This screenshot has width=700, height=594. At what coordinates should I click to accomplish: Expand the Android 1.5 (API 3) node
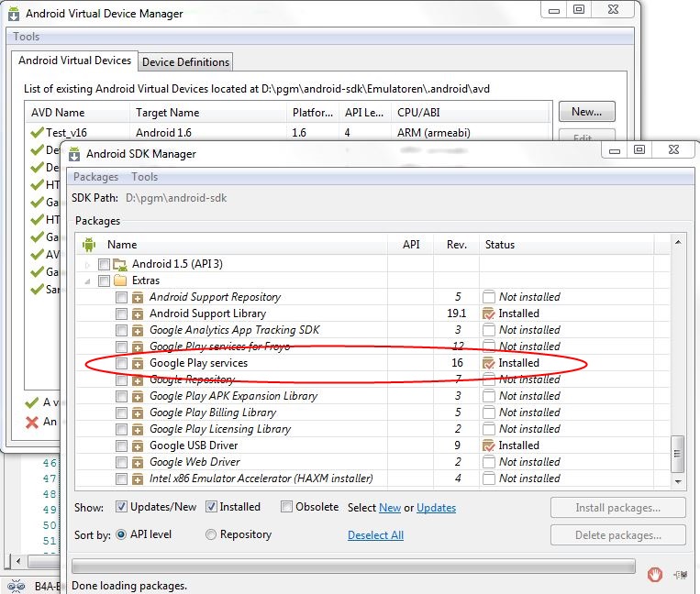(x=87, y=265)
